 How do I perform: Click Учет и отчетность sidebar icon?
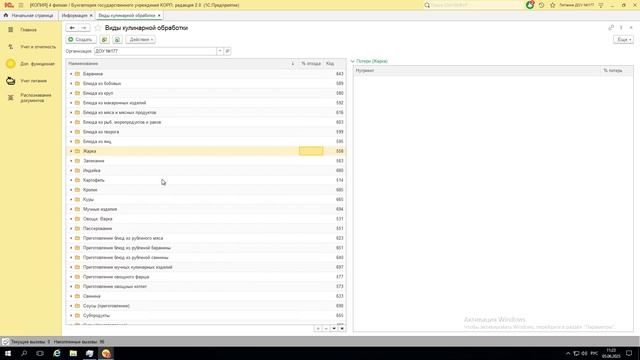tap(11, 47)
